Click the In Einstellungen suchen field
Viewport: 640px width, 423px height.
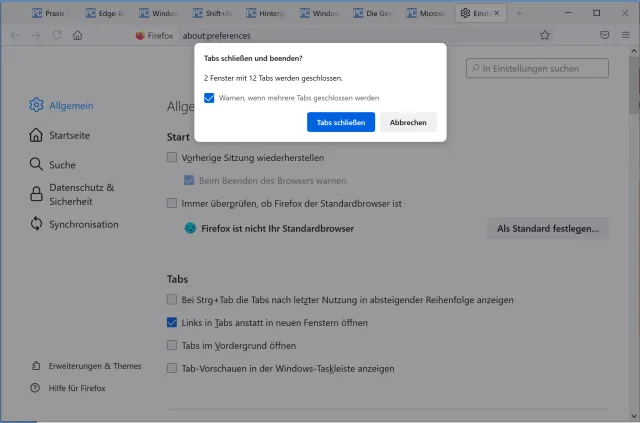coord(540,68)
